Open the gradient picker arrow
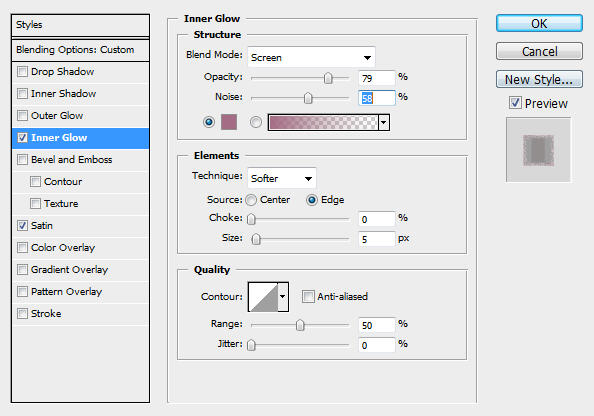 coord(384,122)
